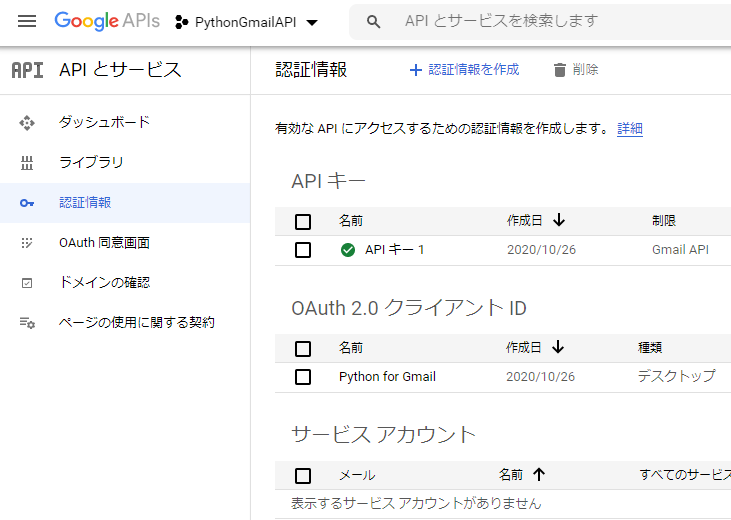Click the デスクトップ type cell
The width and height of the screenshot is (731, 520).
coord(676,376)
